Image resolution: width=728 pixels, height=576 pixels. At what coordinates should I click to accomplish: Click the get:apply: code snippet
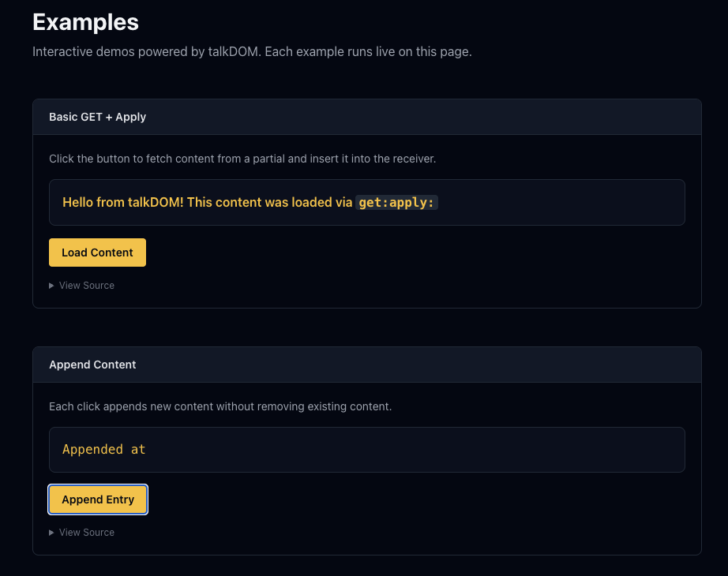tap(396, 202)
